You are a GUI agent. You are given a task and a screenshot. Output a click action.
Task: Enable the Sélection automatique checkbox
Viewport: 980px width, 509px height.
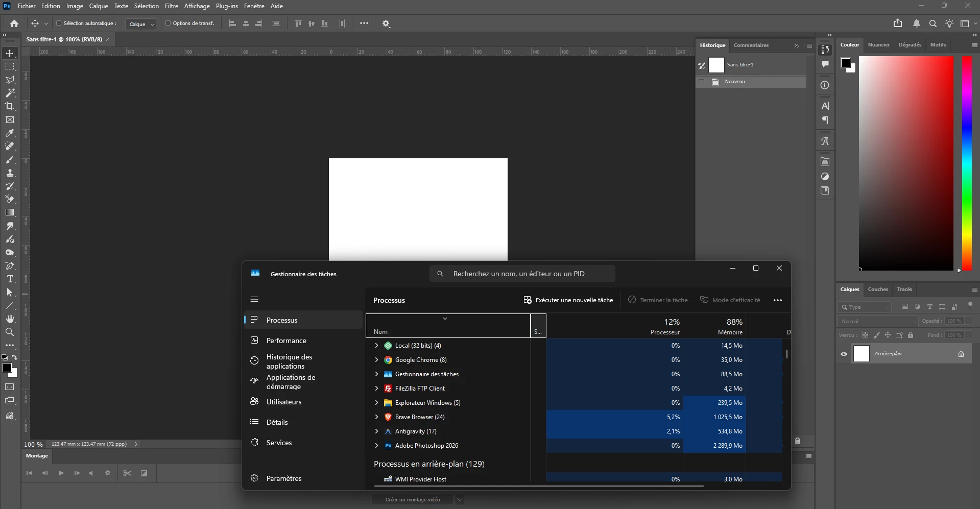[x=59, y=23]
